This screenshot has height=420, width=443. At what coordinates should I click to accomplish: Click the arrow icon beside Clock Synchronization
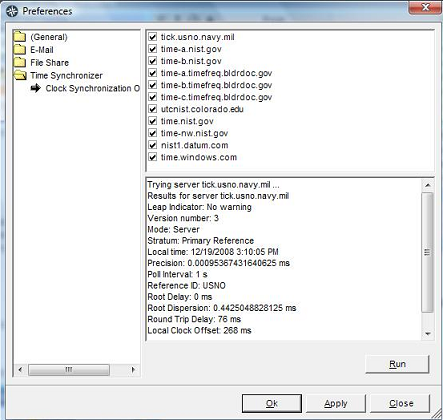pyautogui.click(x=35, y=88)
